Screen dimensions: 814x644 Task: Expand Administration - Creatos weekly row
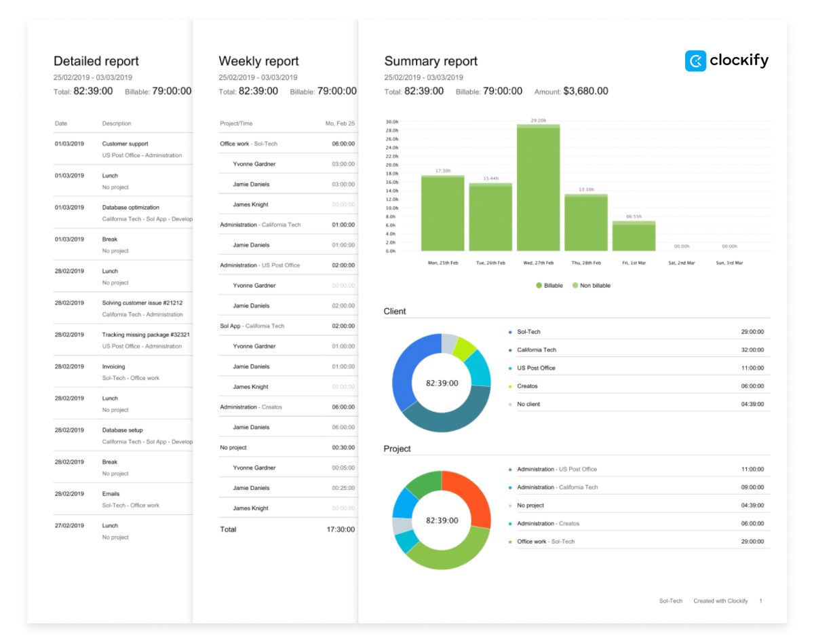(250, 407)
